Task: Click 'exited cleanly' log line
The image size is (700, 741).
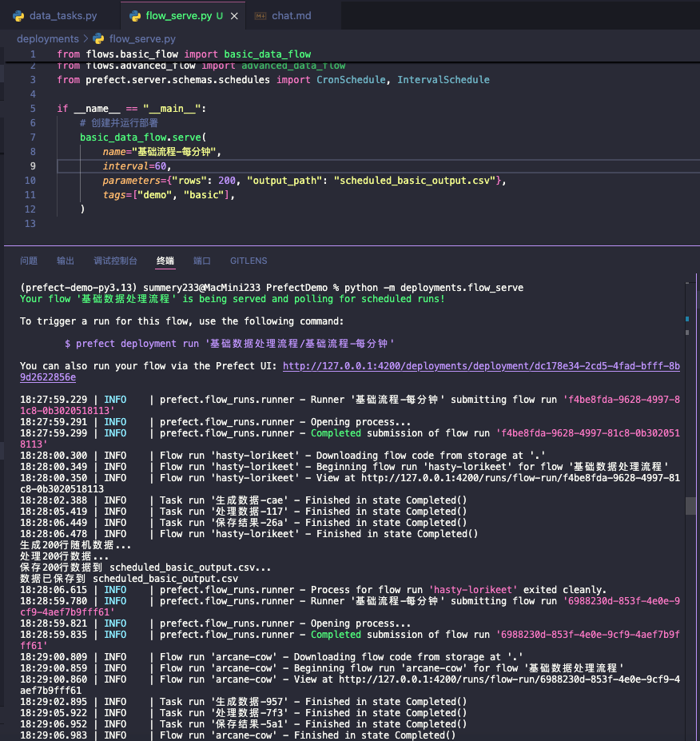Action: (x=313, y=590)
